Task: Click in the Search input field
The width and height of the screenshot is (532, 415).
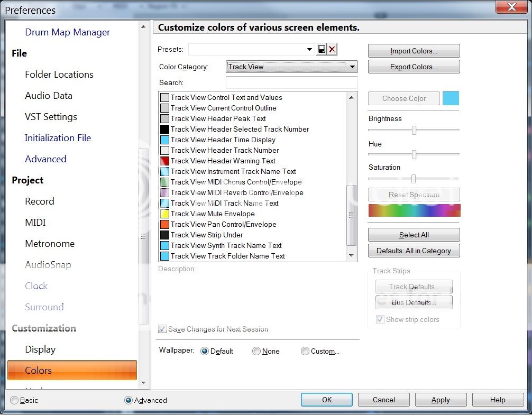Action: pyautogui.click(x=291, y=82)
